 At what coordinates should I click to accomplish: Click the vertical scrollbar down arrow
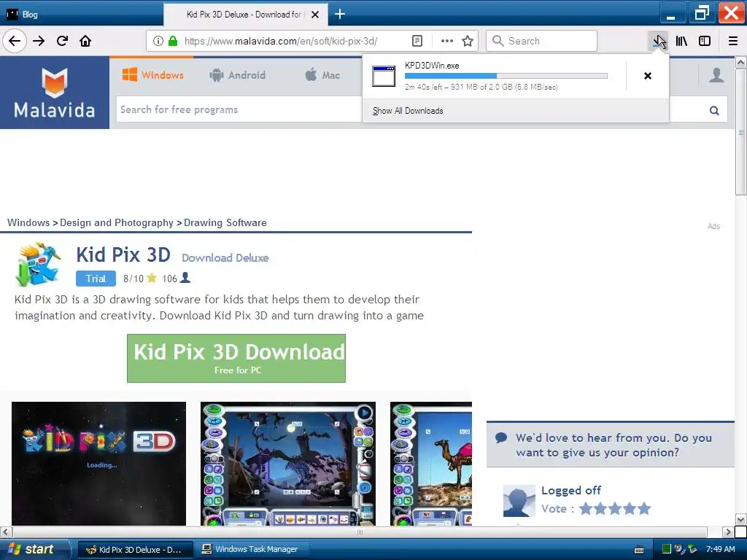click(x=741, y=519)
